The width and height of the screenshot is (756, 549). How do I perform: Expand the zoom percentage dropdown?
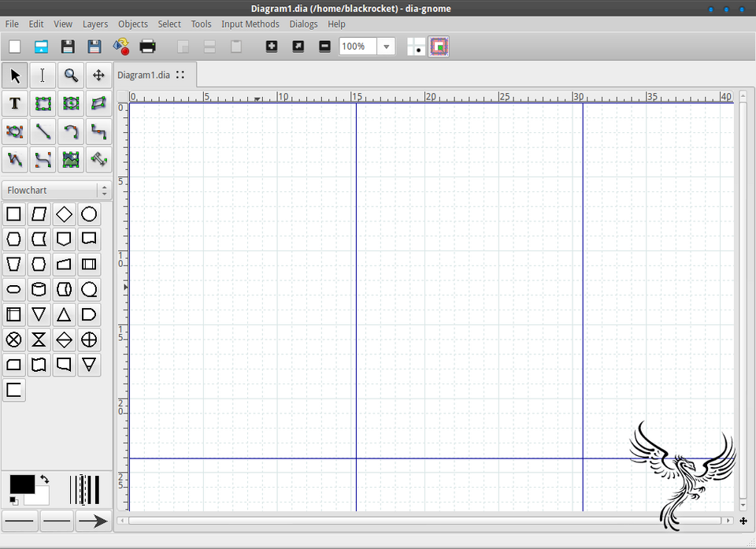pos(386,46)
